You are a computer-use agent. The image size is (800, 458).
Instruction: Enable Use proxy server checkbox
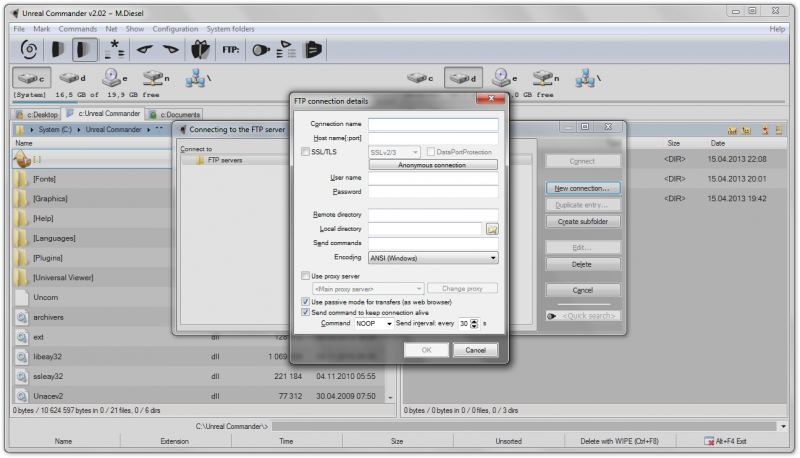pyautogui.click(x=305, y=276)
